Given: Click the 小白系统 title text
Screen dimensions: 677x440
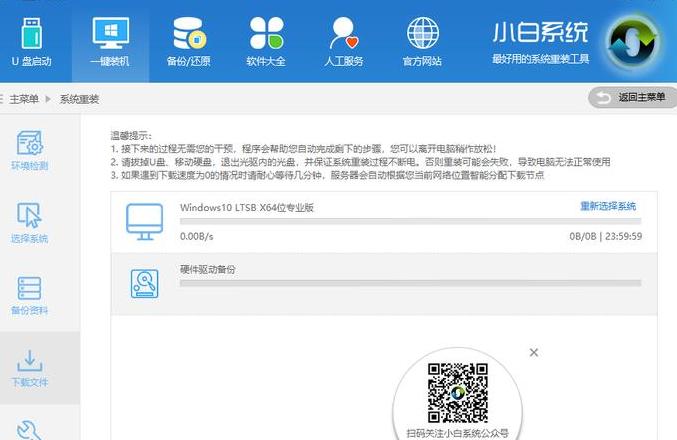Looking at the screenshot, I should pyautogui.click(x=541, y=32).
